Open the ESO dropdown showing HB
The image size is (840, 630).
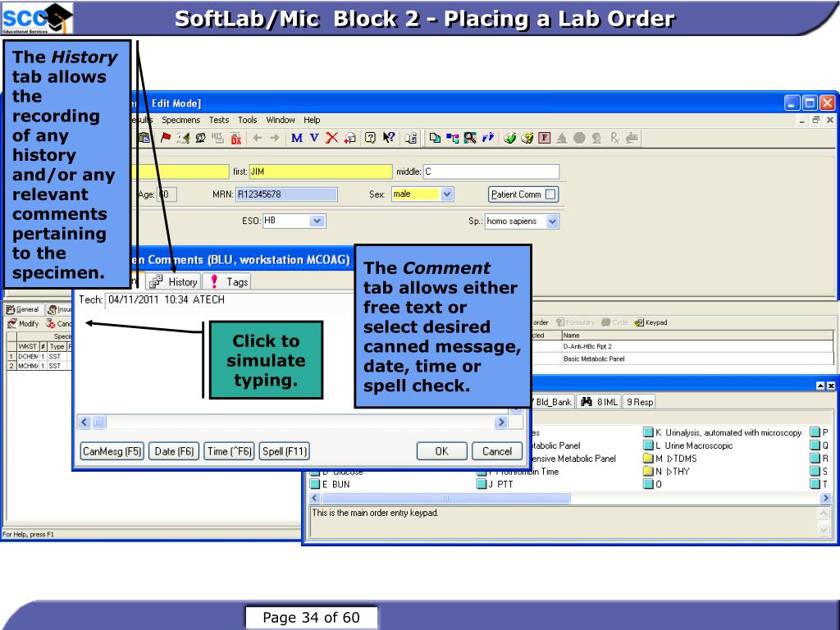317,221
